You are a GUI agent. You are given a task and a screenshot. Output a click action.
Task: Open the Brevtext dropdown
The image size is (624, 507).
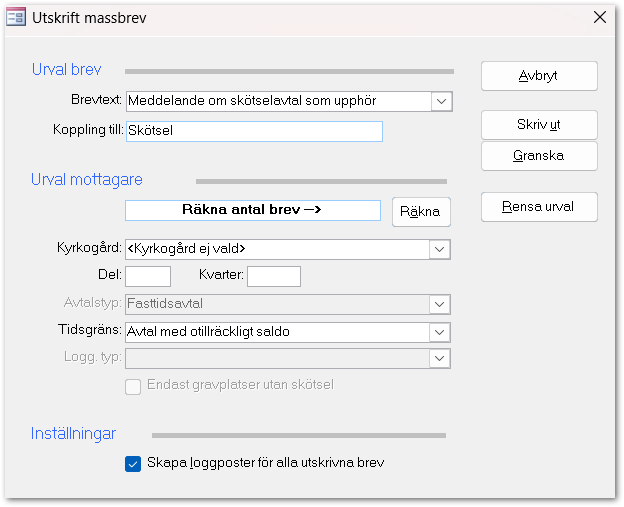tap(441, 101)
